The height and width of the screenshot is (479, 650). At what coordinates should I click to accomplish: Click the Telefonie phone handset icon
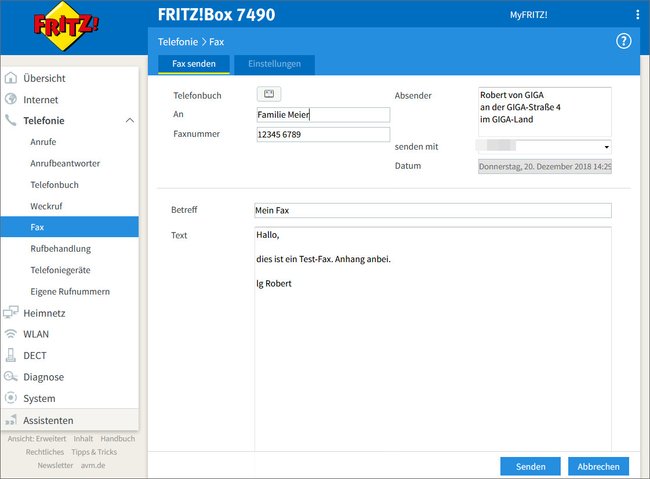point(11,120)
